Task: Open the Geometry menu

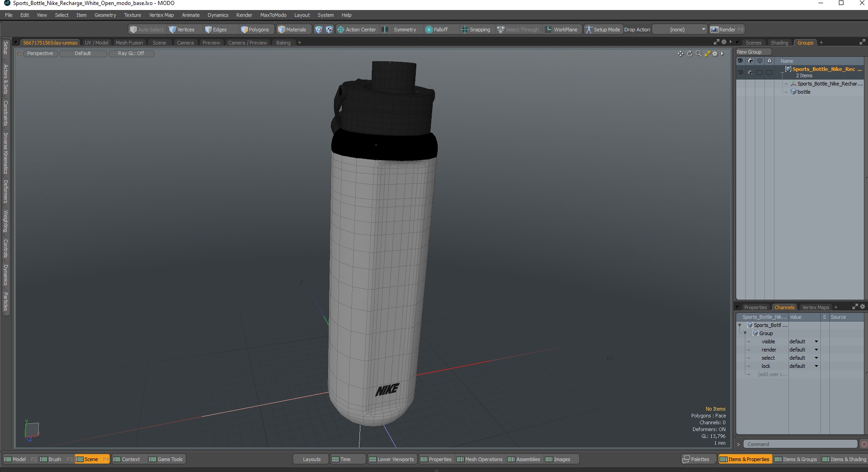Action: (x=105, y=15)
